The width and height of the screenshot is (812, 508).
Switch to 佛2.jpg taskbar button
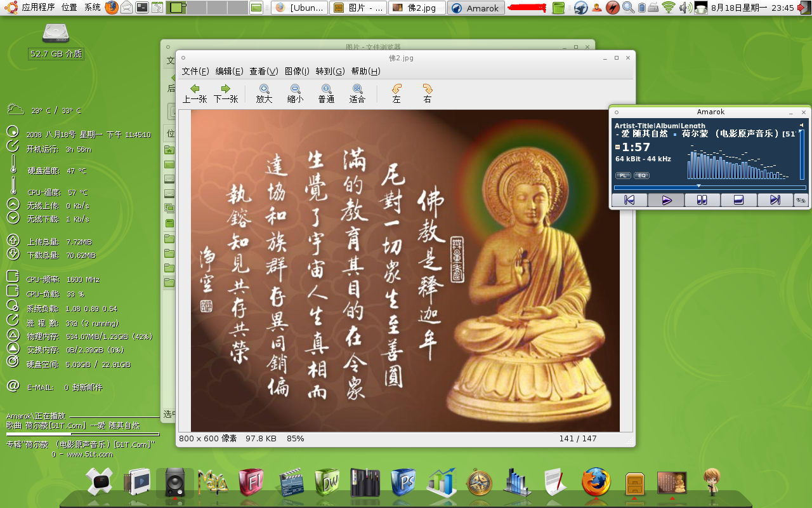click(416, 8)
